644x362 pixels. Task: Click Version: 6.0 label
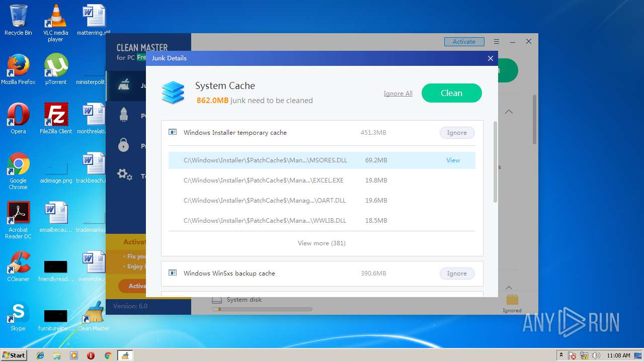coord(130,306)
